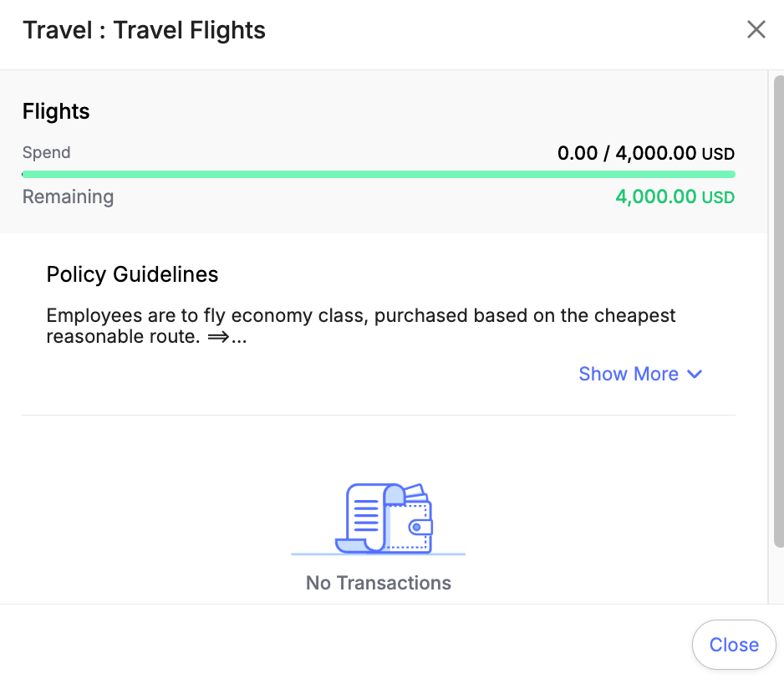Viewport: 784px width, 684px height.
Task: Click the chevron beside Show More
Action: pos(695,374)
